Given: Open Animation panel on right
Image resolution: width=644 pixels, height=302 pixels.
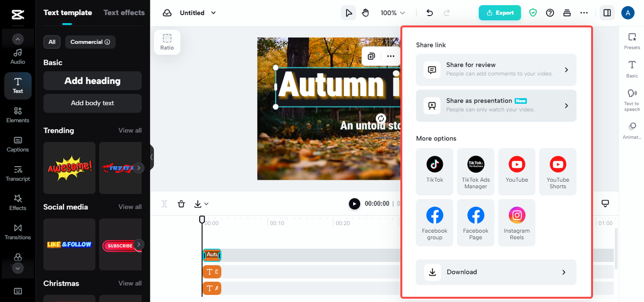Looking at the screenshot, I should (632, 130).
